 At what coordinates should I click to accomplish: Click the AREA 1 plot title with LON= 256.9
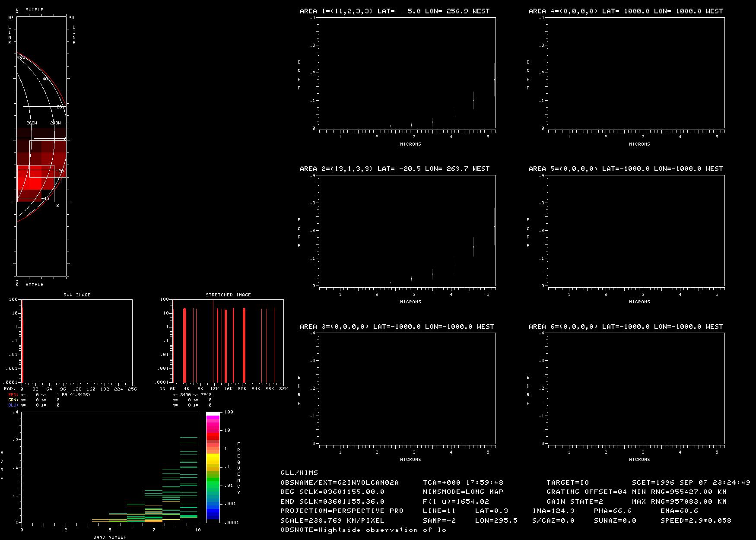[x=395, y=11]
